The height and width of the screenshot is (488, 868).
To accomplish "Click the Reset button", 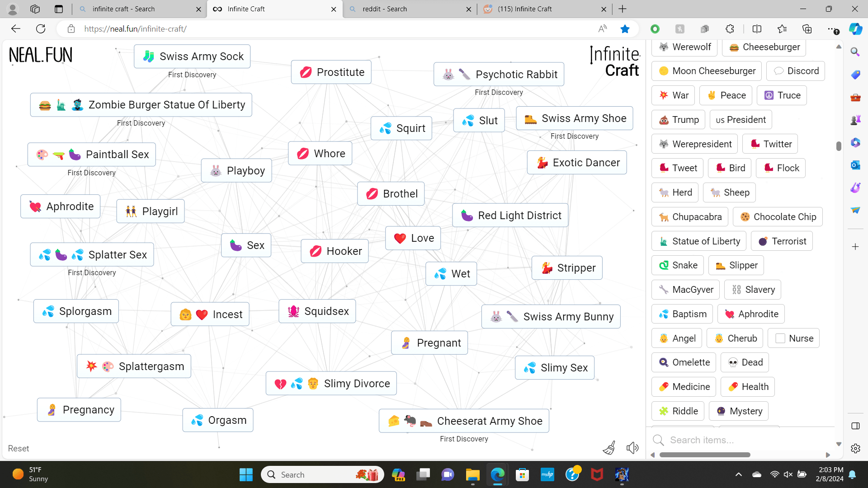I will click(x=19, y=448).
